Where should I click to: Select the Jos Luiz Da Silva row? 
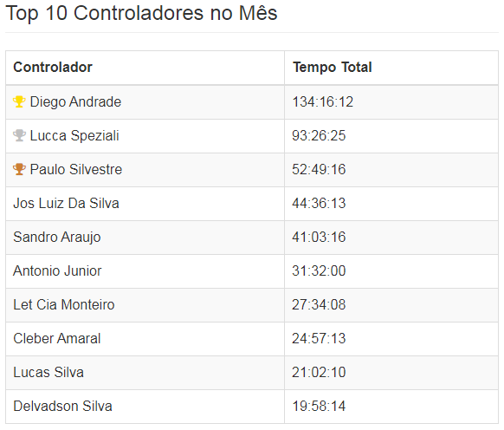[252, 204]
